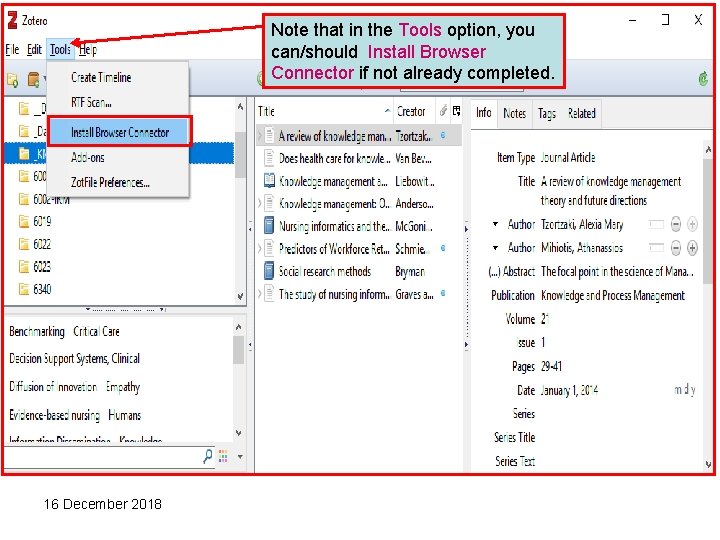Click the green sync icon

703,79
